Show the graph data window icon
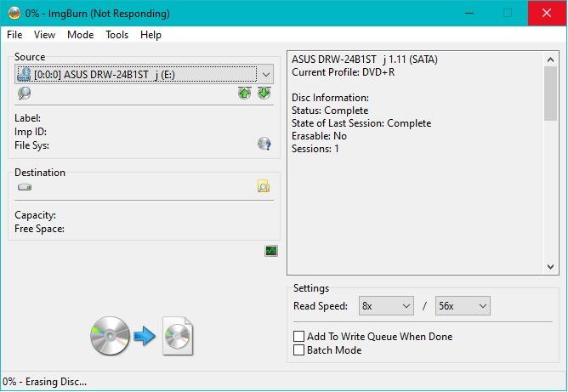This screenshot has height=392, width=568. [271, 251]
